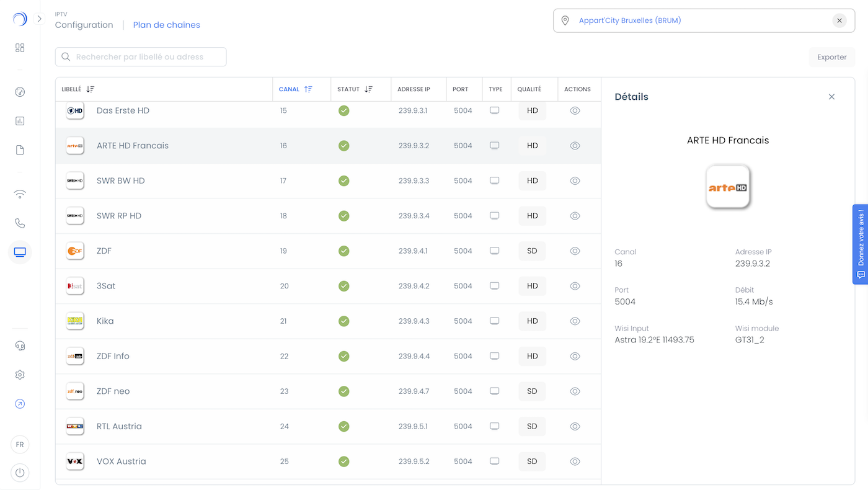Click the Exporter button
The height and width of the screenshot is (490, 868).
pos(831,57)
